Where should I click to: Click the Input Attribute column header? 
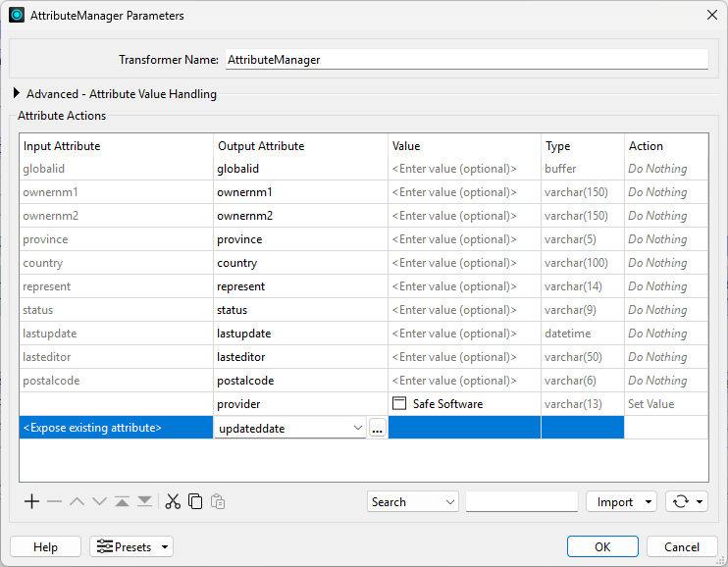(x=116, y=146)
